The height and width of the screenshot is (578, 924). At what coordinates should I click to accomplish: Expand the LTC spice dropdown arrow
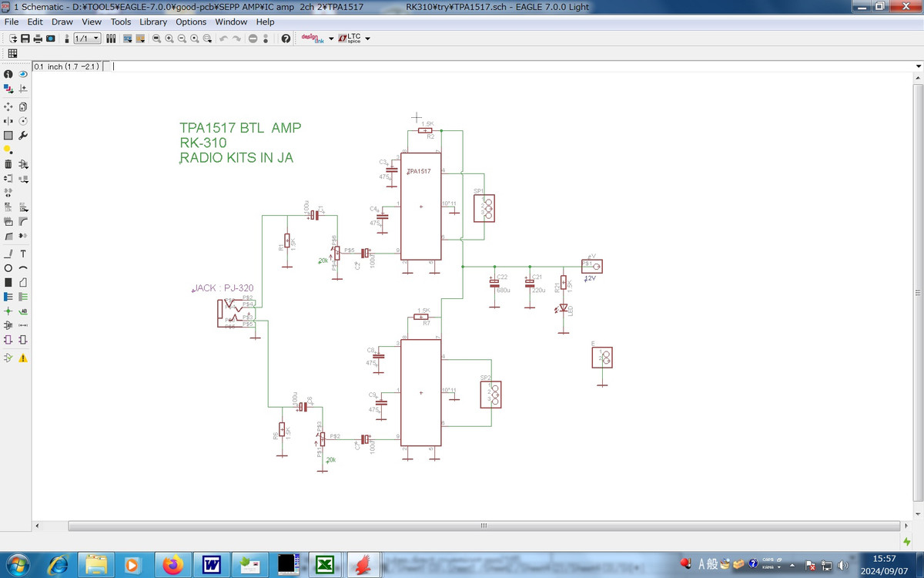[367, 39]
